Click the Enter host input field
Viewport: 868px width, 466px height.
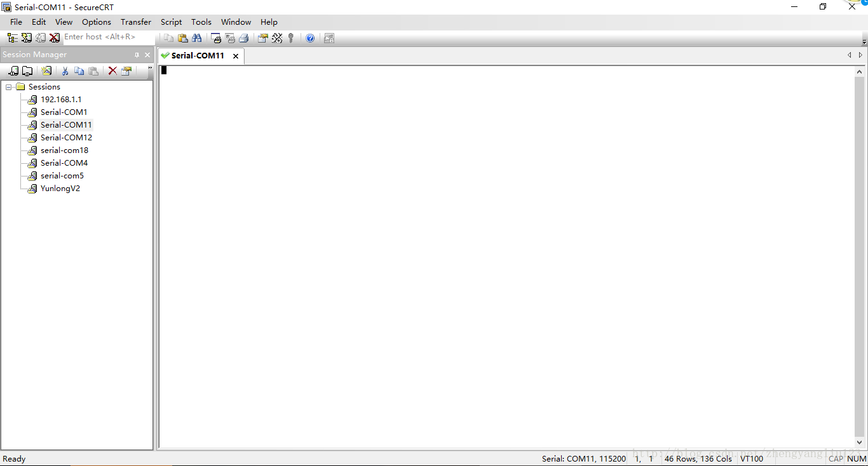coord(108,37)
